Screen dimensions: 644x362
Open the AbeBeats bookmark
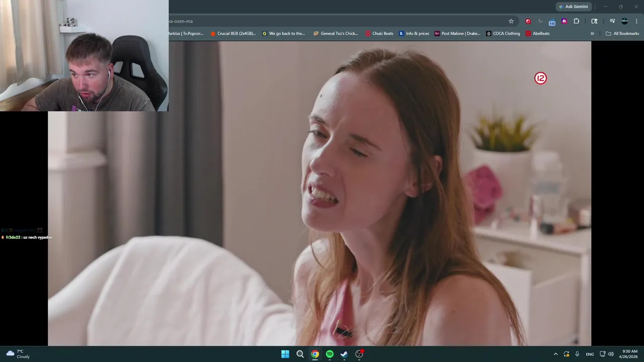[538, 34]
